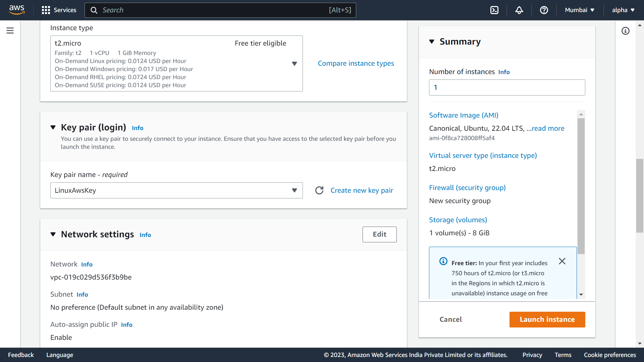Collapse the Key pair (login) section
Screen dimensions: 644x362
(53, 127)
